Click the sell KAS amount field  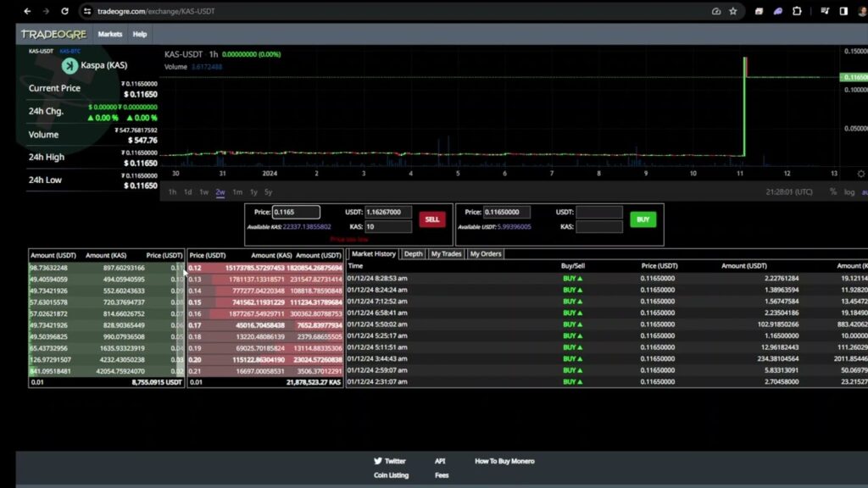387,227
